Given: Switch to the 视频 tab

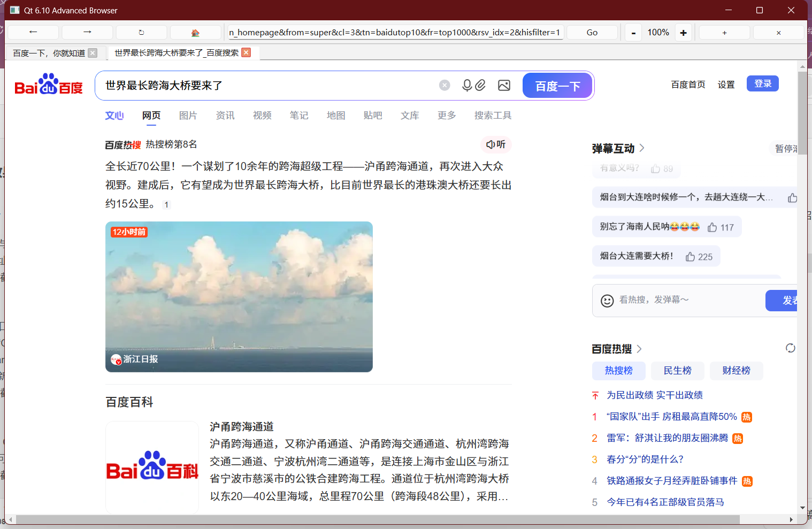Looking at the screenshot, I should click(x=262, y=116).
